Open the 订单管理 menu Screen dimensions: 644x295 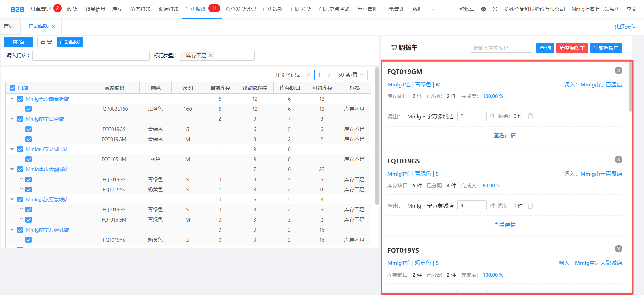[41, 9]
